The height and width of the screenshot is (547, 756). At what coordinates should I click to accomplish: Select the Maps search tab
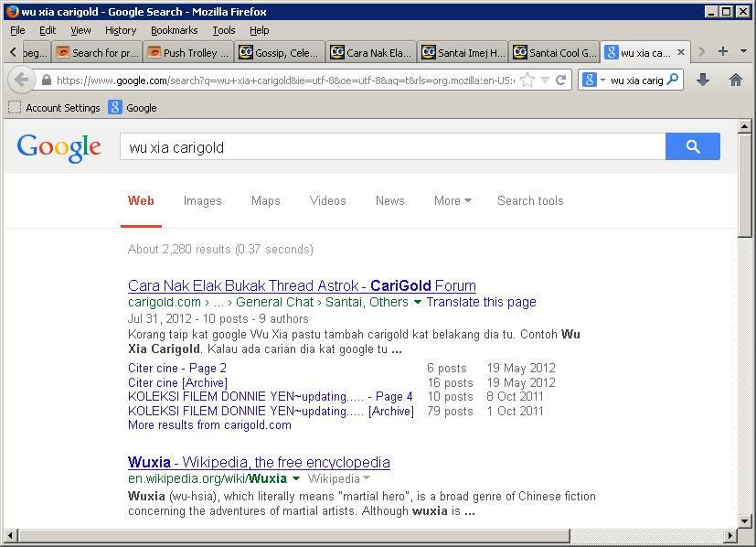(x=266, y=200)
